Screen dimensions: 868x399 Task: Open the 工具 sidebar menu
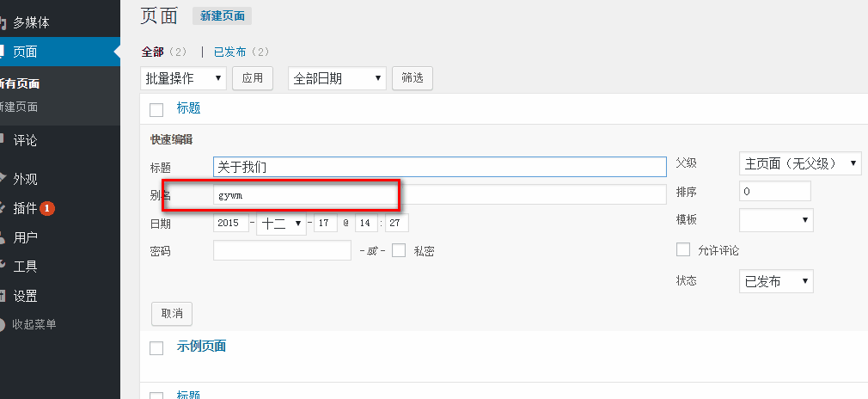(25, 267)
